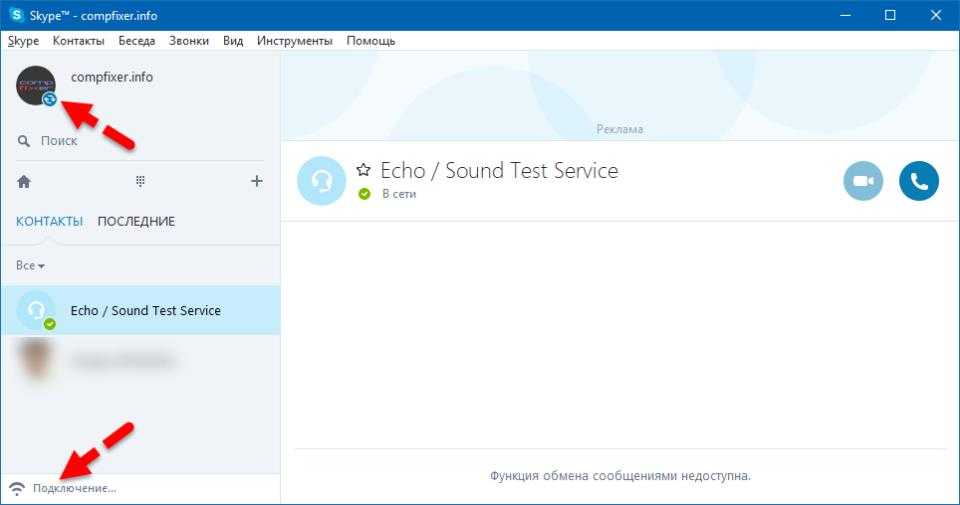Switch to the ПОСЛЕДНИЕ tab
This screenshot has width=960, height=505.
[136, 222]
